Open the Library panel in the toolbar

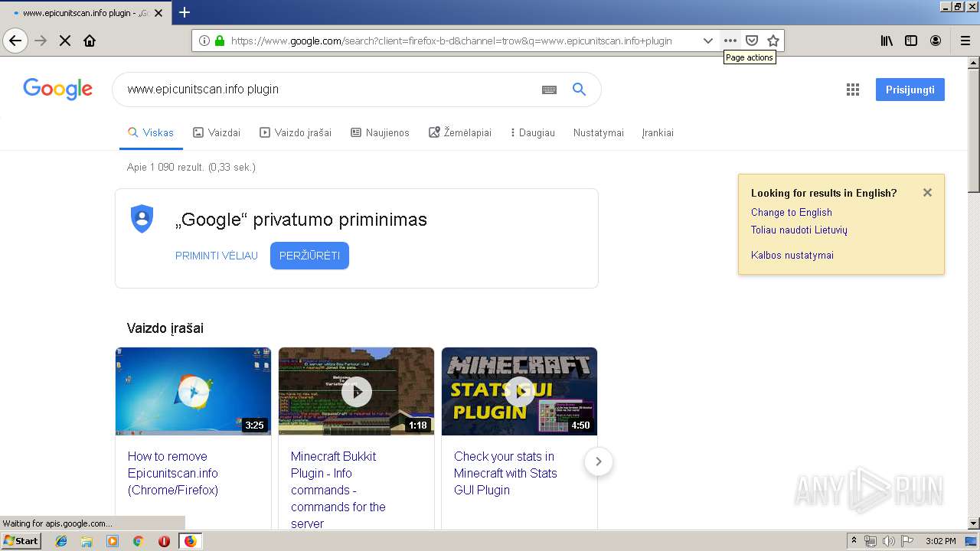[x=887, y=41]
